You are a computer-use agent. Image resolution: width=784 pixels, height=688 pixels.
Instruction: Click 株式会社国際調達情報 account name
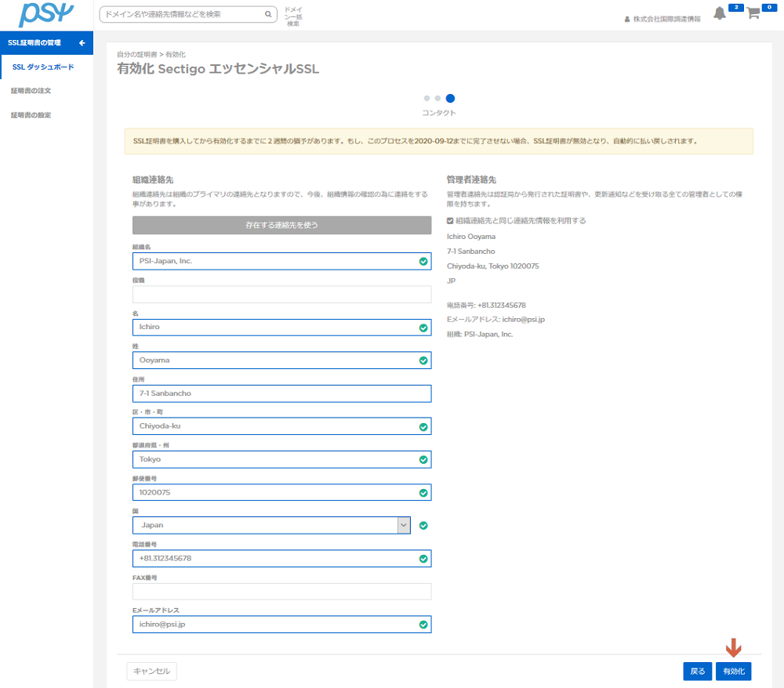tap(667, 19)
